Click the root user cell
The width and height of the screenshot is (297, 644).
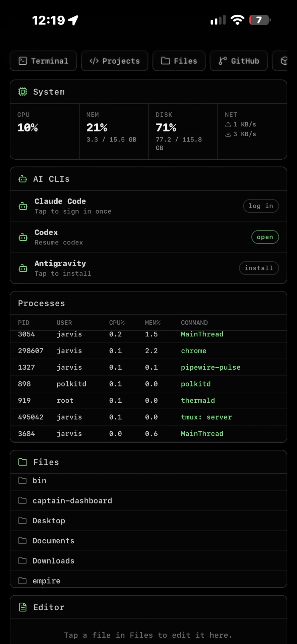65,400
